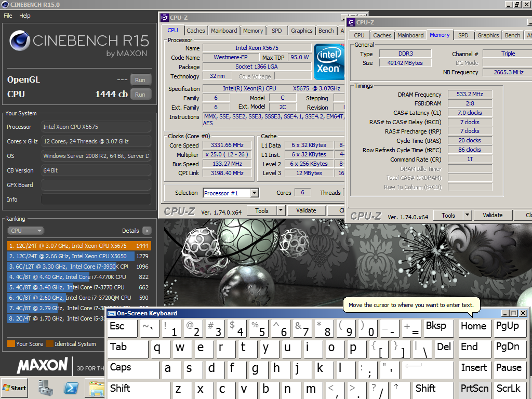Click the PgDn key on On-Screen Keyboard

pyautogui.click(x=510, y=349)
